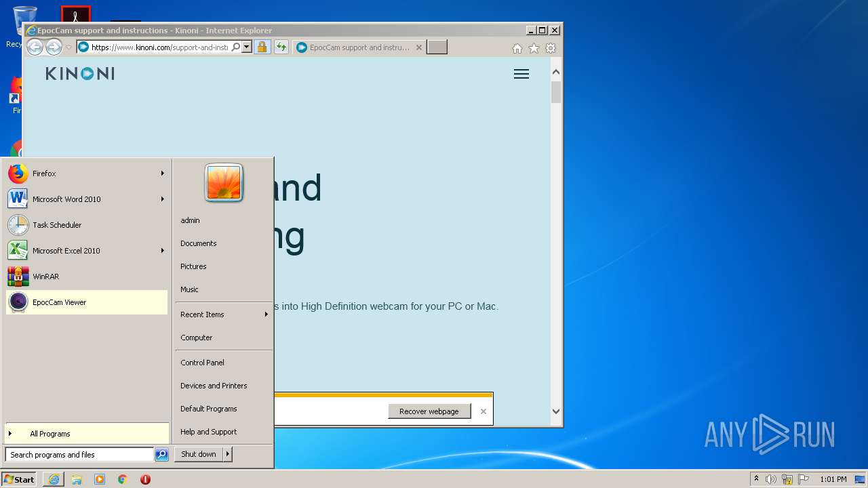
Task: Click the refresh/compatibility icon in IE
Action: click(x=281, y=47)
